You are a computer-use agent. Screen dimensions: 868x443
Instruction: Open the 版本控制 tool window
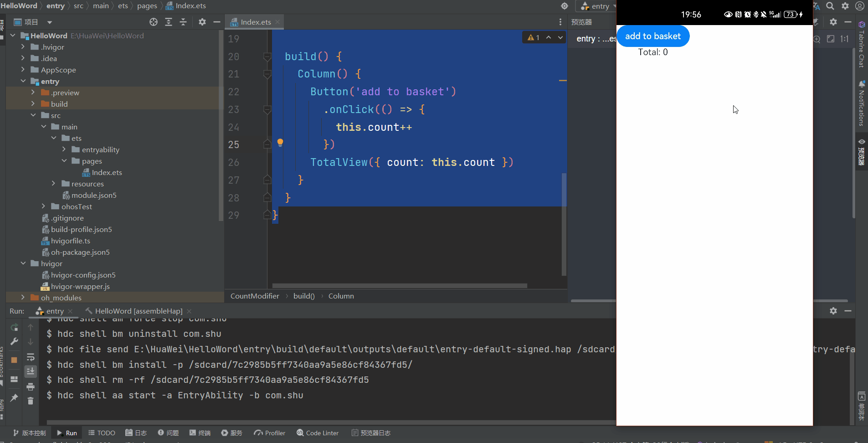pos(30,433)
